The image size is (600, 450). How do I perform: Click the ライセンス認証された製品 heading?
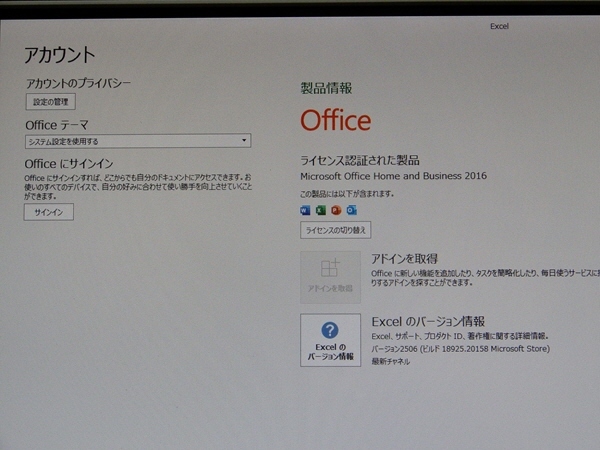[360, 160]
